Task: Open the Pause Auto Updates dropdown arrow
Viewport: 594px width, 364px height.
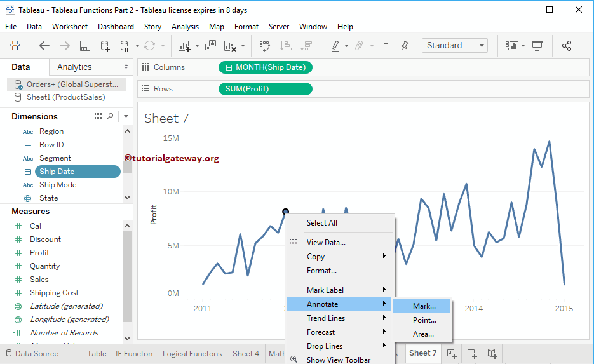Action: [x=137, y=46]
